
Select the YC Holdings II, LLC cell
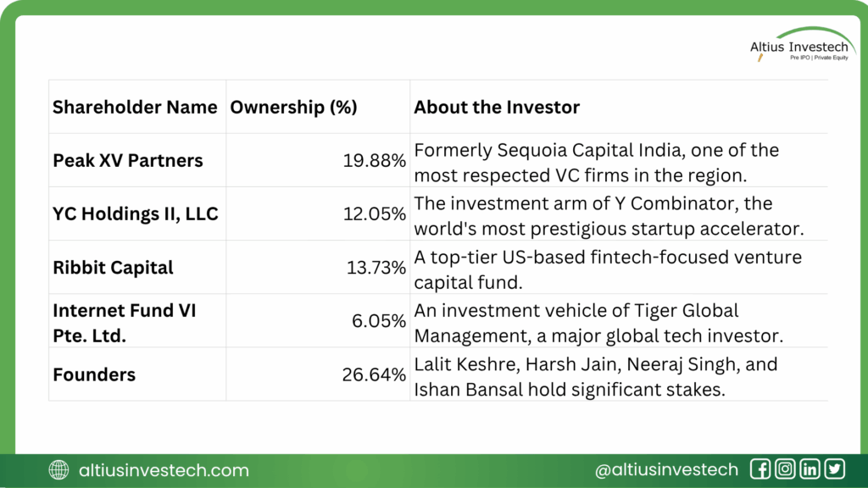[136, 214]
